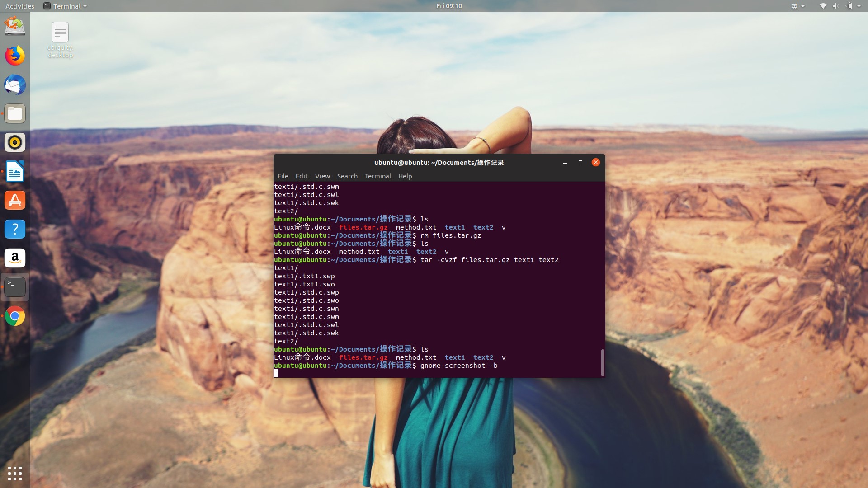Viewport: 868px width, 488px height.
Task: Open clock and calendar Fri 09:10
Action: coord(449,6)
